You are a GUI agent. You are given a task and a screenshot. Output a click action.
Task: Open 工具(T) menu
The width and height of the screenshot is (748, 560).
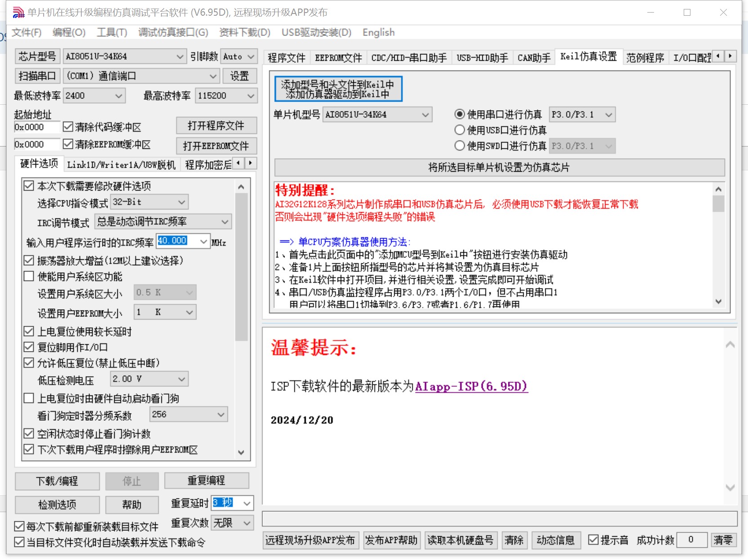point(112,32)
